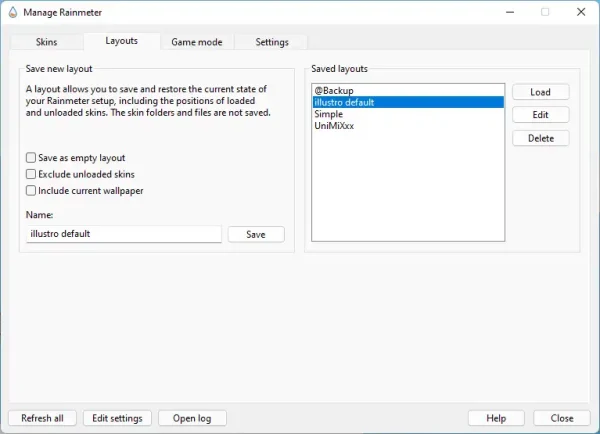Choose the Simple layout entry
Viewport: 600px width, 434px height.
(x=408, y=114)
